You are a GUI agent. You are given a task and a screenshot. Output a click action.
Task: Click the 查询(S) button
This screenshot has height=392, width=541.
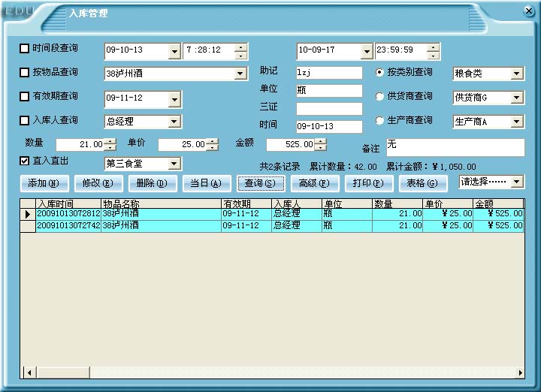point(261,183)
